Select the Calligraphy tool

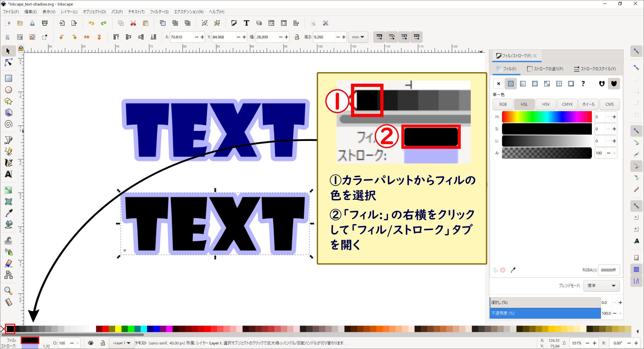(x=8, y=163)
